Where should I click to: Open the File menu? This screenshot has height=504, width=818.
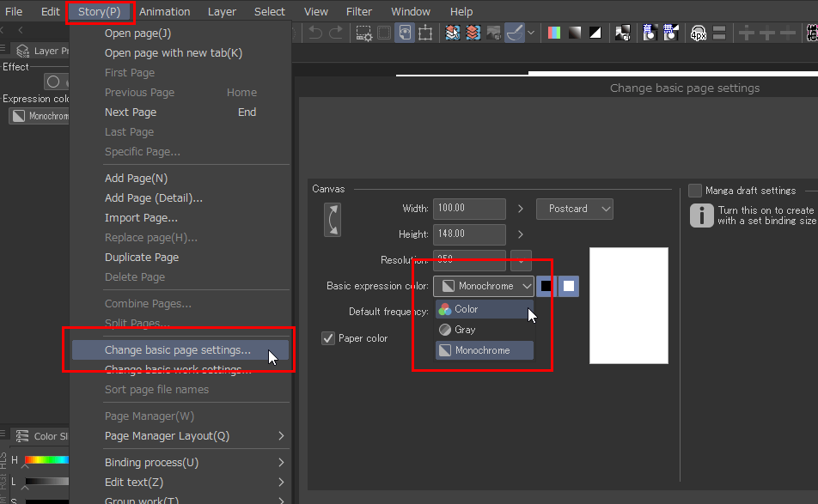click(14, 11)
